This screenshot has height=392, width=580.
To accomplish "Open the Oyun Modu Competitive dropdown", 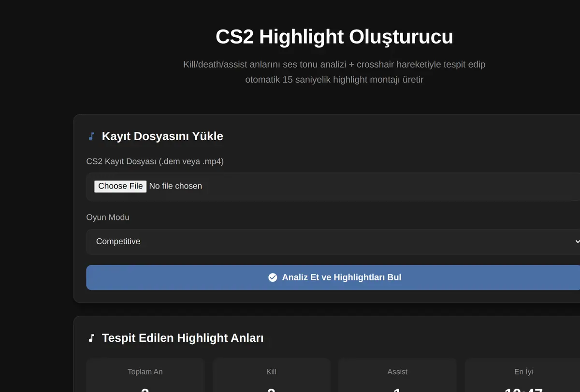I will point(333,242).
